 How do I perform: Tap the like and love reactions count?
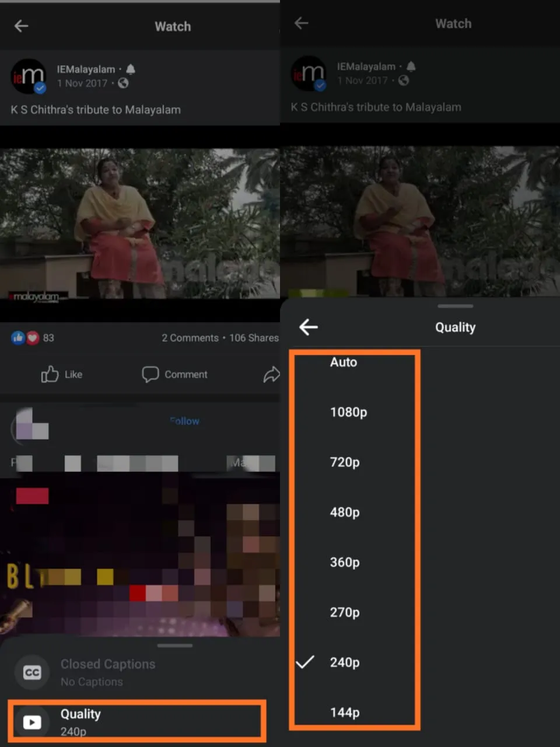(x=33, y=338)
